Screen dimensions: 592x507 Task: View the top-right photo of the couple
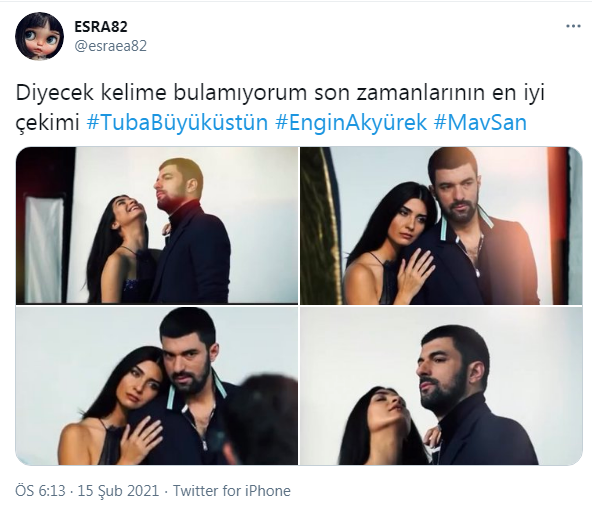[x=441, y=225]
